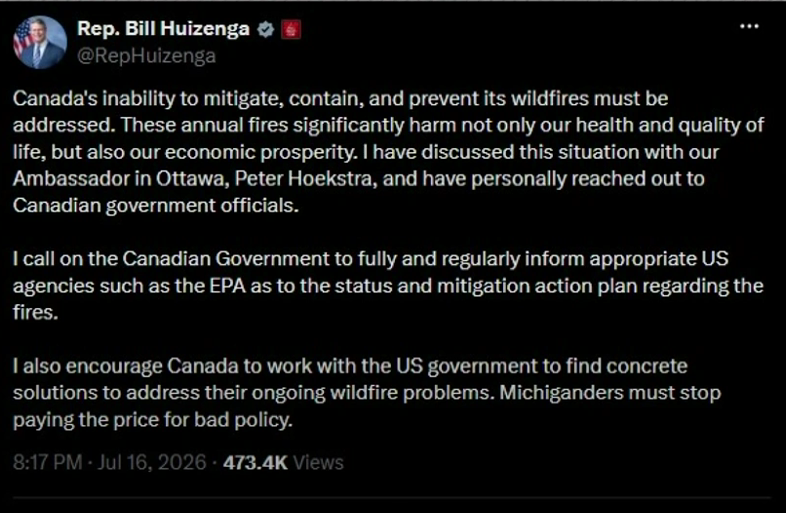Click the gray verified checkmark badge

click(x=266, y=30)
